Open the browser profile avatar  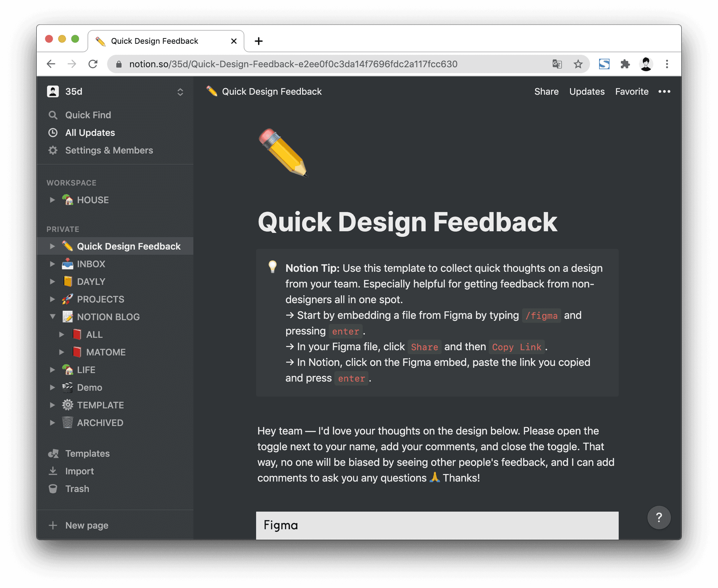pyautogui.click(x=646, y=64)
